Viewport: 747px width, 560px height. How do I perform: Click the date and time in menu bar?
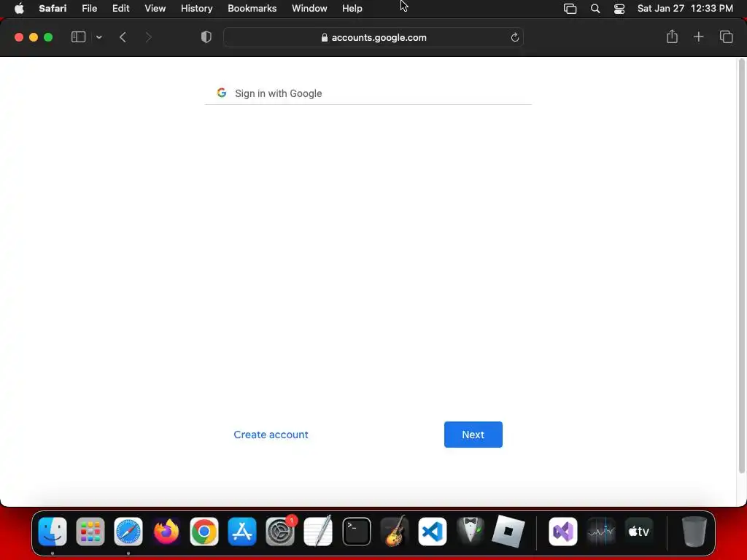click(x=685, y=8)
